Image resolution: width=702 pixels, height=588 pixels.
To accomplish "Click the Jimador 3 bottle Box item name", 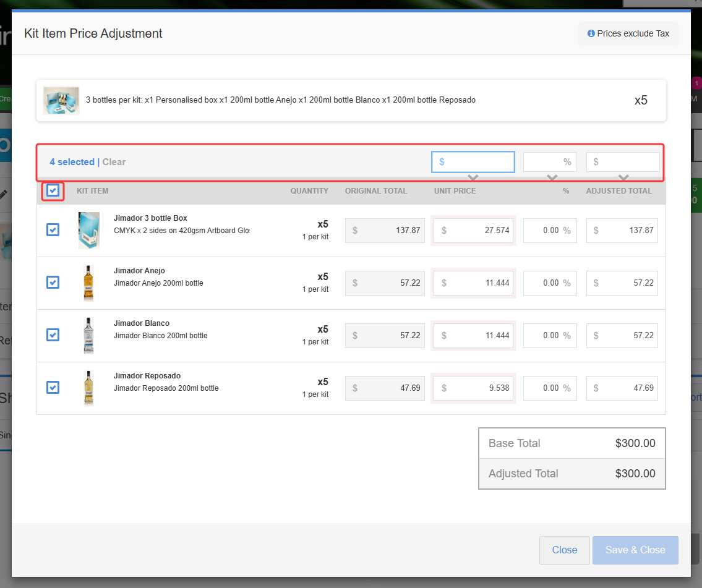I will [150, 218].
